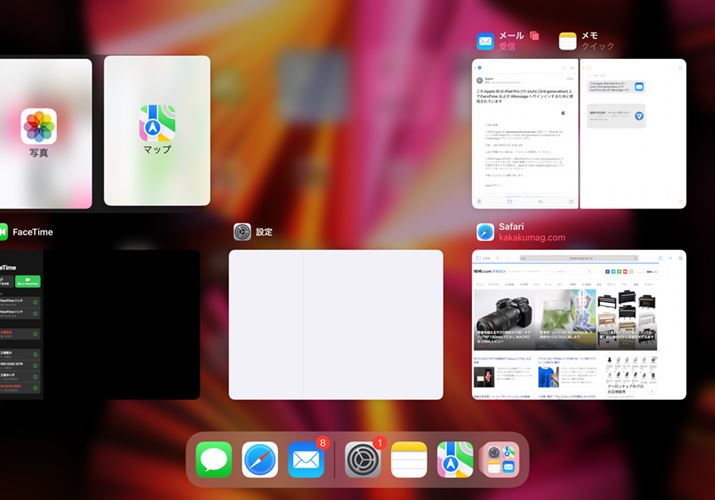Screen dimensions: 715x500
Task: Switch to the マップ (Maps) app card
Action: (x=157, y=132)
